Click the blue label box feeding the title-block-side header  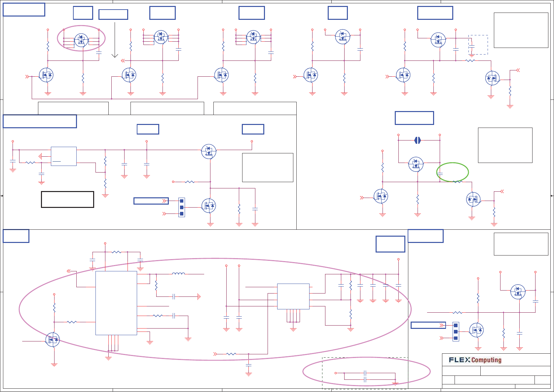pyautogui.click(x=428, y=325)
